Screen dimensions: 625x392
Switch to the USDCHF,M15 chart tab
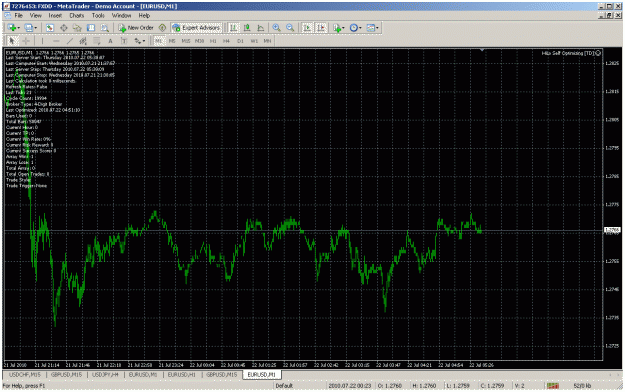25,375
